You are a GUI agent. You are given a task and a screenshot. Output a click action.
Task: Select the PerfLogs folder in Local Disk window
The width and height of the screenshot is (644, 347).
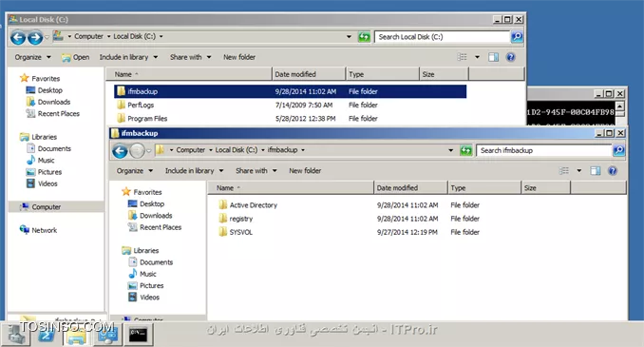tap(141, 106)
